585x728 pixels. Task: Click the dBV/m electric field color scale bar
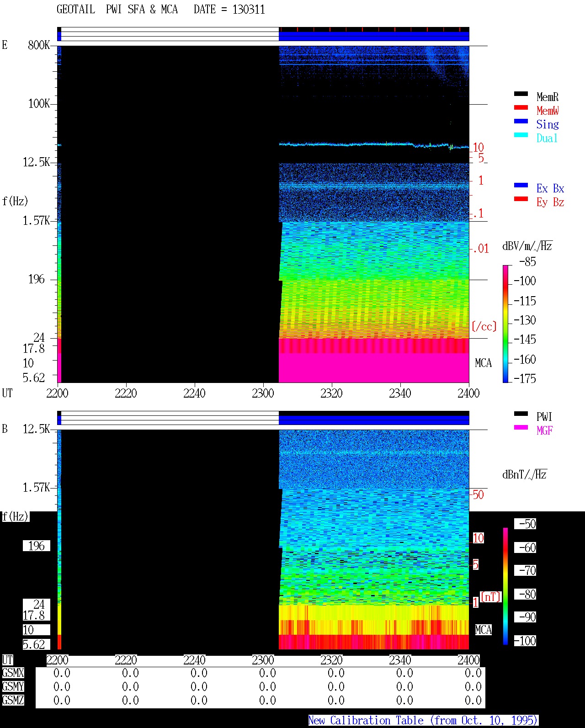pos(505,324)
